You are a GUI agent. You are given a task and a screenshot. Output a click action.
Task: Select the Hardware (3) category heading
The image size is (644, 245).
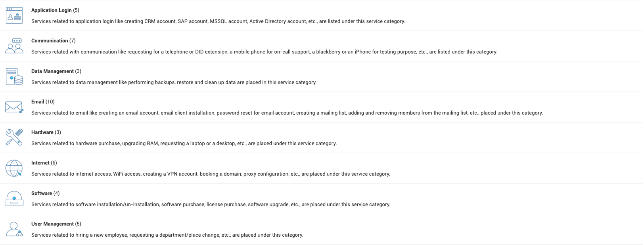46,132
